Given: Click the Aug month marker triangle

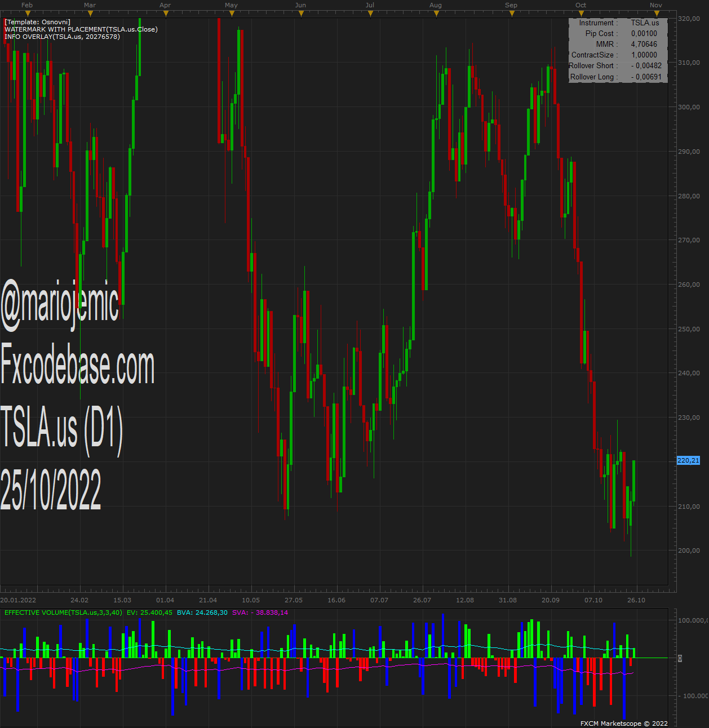Looking at the screenshot, I should (x=436, y=14).
